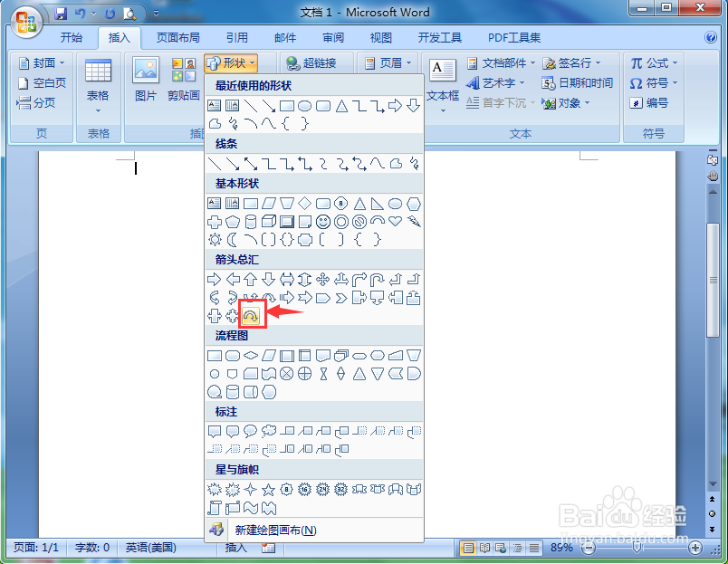Switch to Full Screen Reading view
The image size is (728, 564).
[485, 548]
